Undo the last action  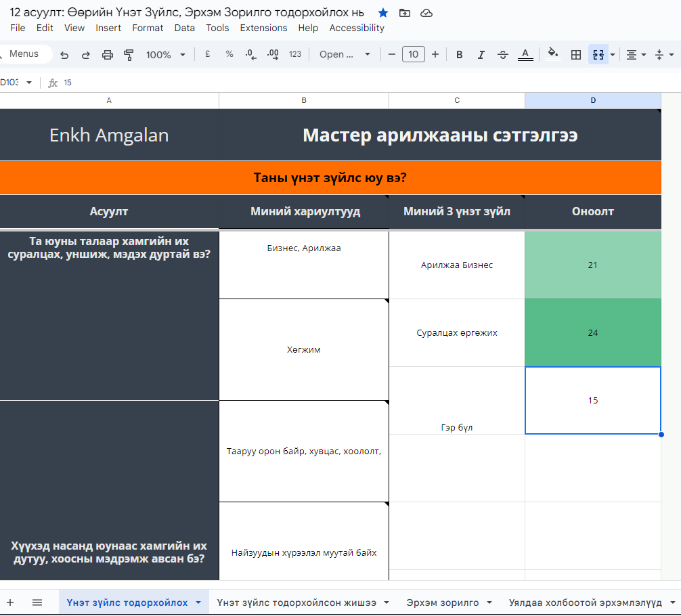coord(64,55)
